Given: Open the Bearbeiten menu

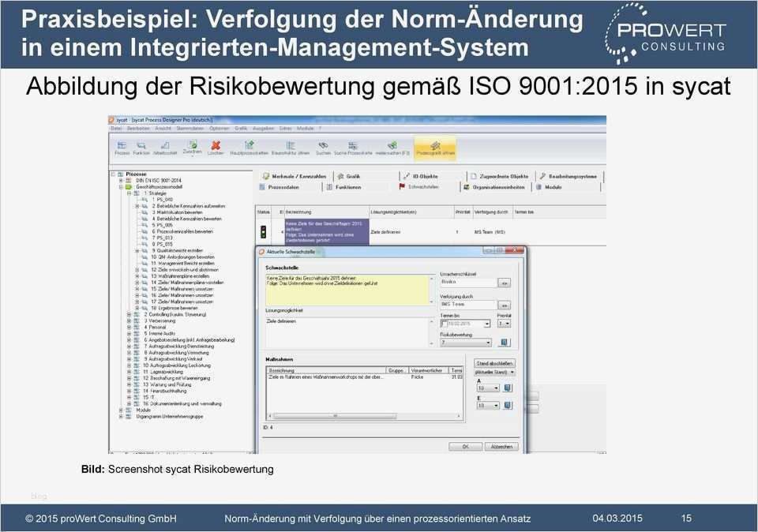Looking at the screenshot, I should 138,129.
